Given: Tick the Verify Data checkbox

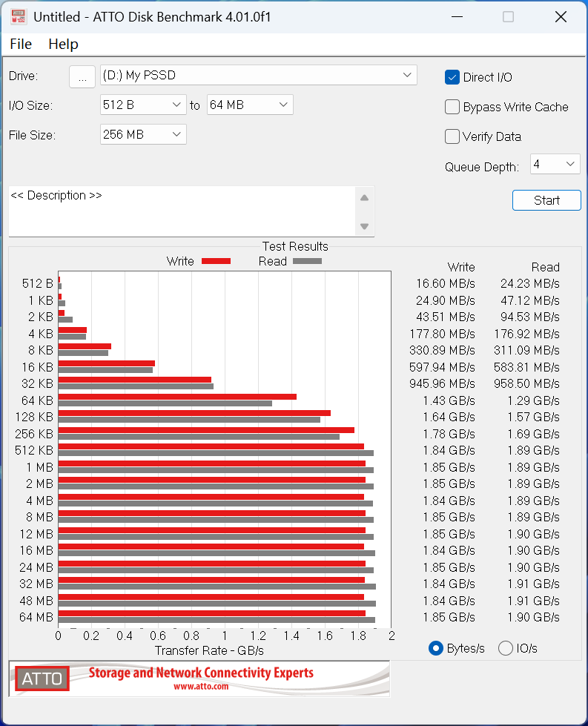Looking at the screenshot, I should 452,136.
